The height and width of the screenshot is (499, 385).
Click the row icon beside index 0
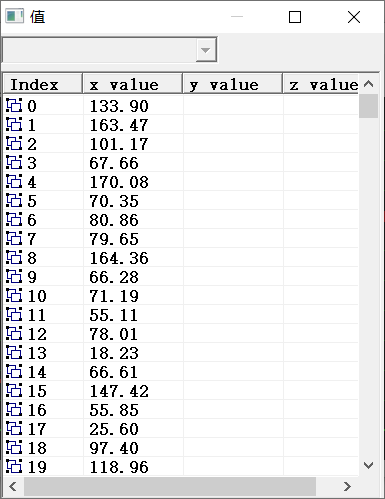[x=14, y=105]
